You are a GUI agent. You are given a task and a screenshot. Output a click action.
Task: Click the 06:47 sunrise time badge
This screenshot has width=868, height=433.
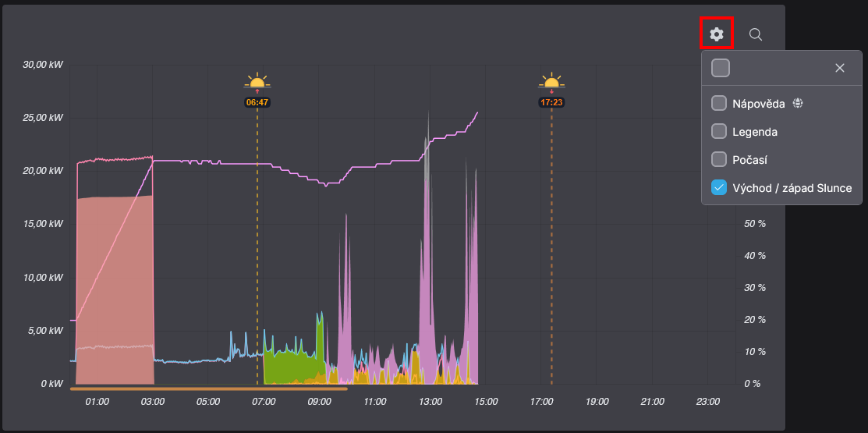coord(257,102)
